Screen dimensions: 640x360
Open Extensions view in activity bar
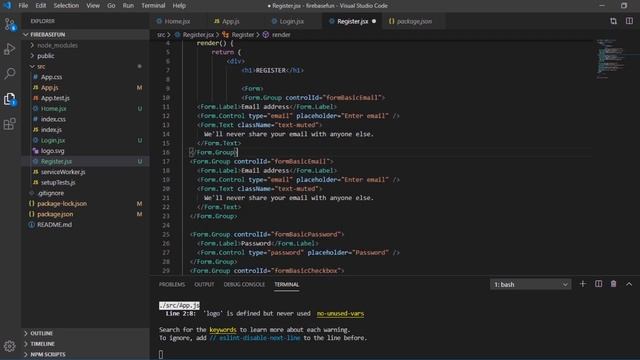click(10, 124)
